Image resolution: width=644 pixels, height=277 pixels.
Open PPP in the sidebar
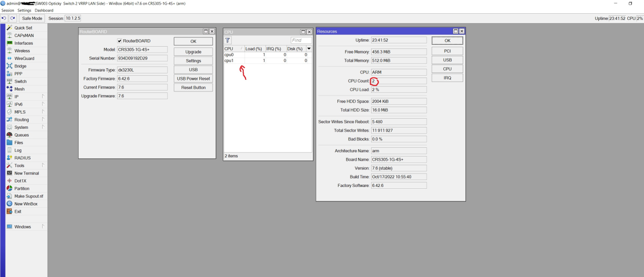pos(18,74)
